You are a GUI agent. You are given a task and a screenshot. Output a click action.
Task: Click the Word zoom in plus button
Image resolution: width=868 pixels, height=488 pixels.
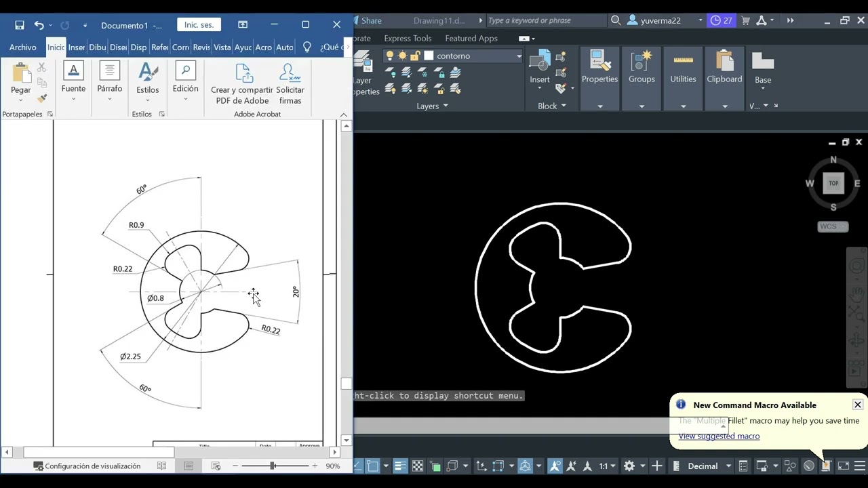[x=315, y=466]
